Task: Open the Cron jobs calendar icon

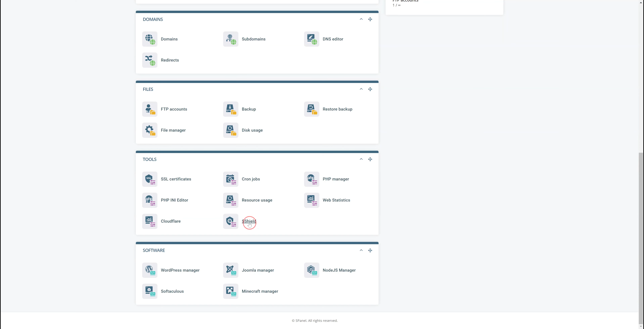Action: click(231, 179)
